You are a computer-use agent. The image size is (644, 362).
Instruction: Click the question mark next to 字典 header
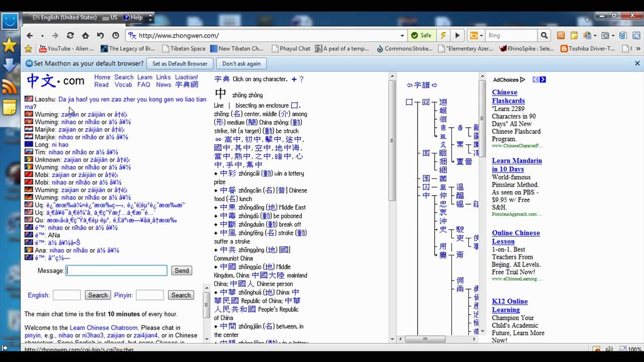click(301, 79)
